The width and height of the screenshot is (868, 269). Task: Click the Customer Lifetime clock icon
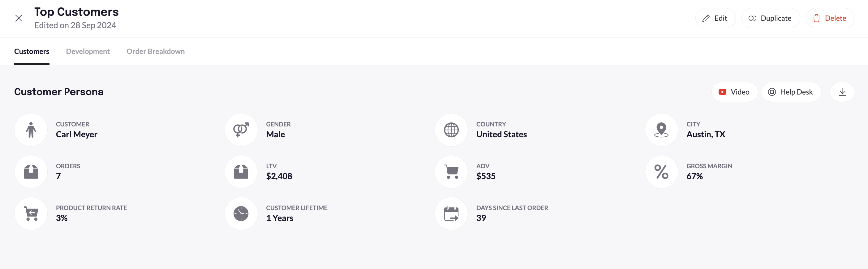point(241,214)
